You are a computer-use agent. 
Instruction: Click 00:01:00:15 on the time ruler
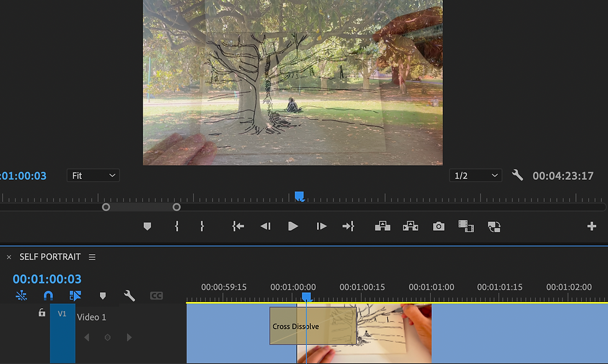(x=362, y=287)
